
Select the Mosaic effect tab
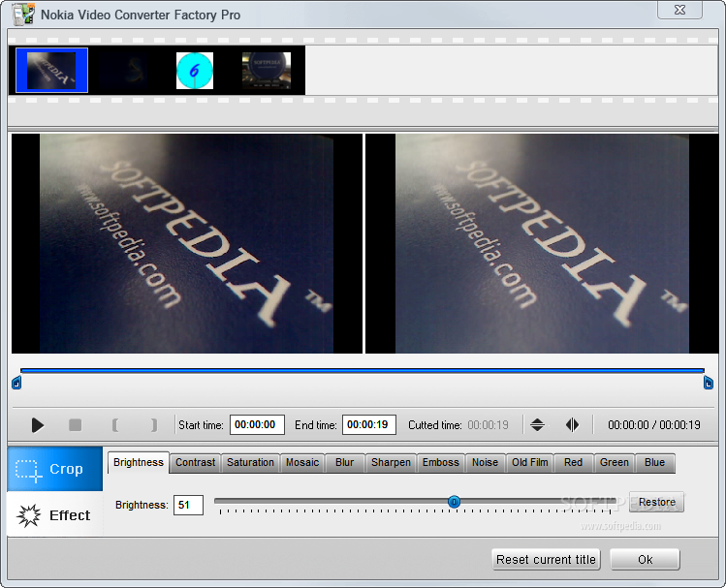tap(302, 463)
